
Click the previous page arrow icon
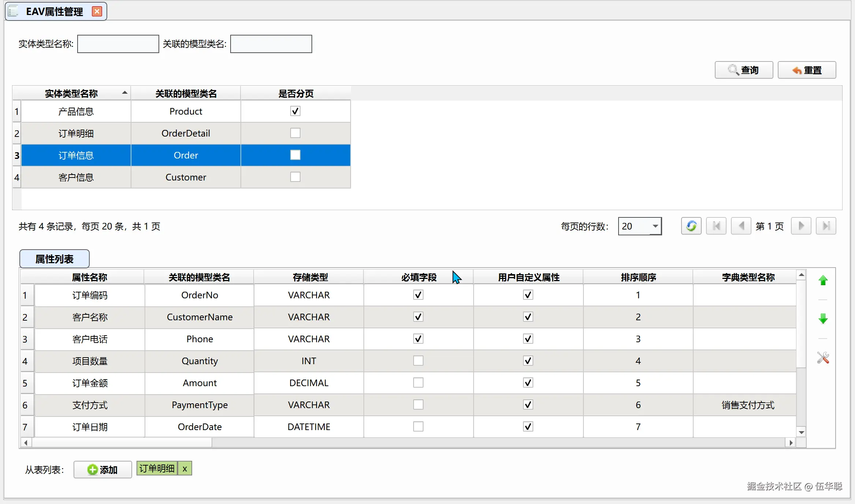pyautogui.click(x=741, y=226)
